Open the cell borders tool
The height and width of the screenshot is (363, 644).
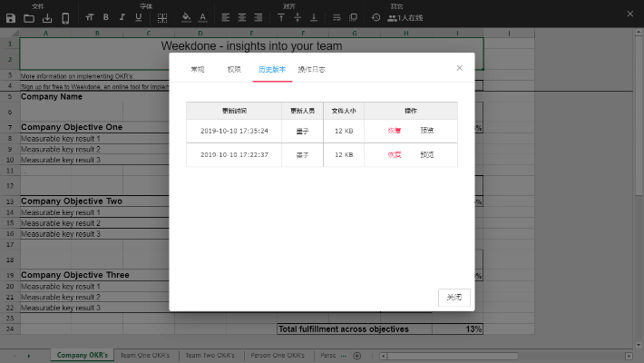tap(161, 17)
